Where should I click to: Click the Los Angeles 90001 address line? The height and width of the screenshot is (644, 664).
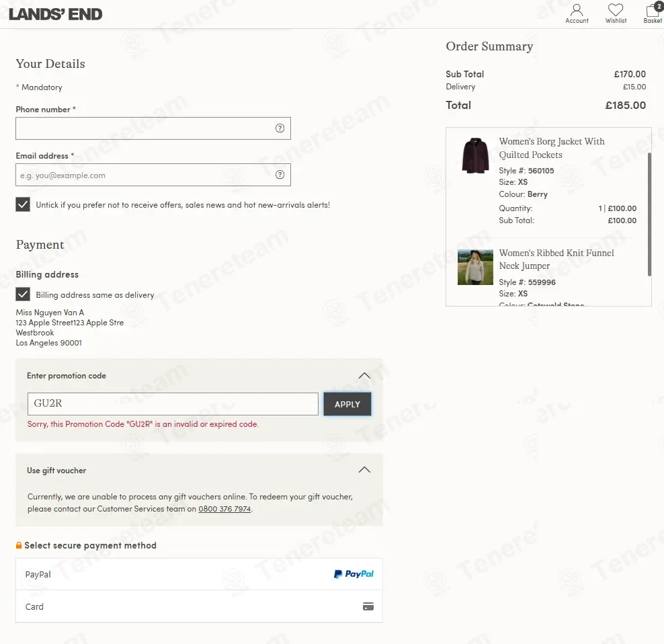coord(48,343)
